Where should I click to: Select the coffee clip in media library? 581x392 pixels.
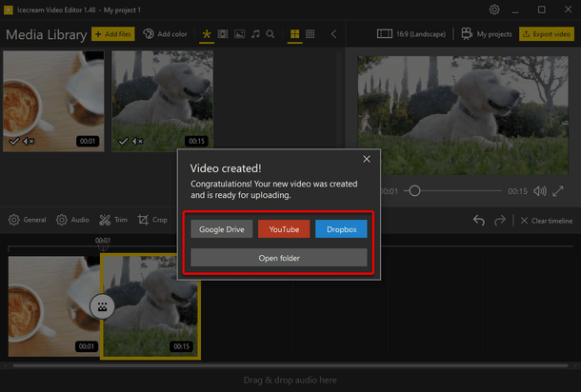53,101
